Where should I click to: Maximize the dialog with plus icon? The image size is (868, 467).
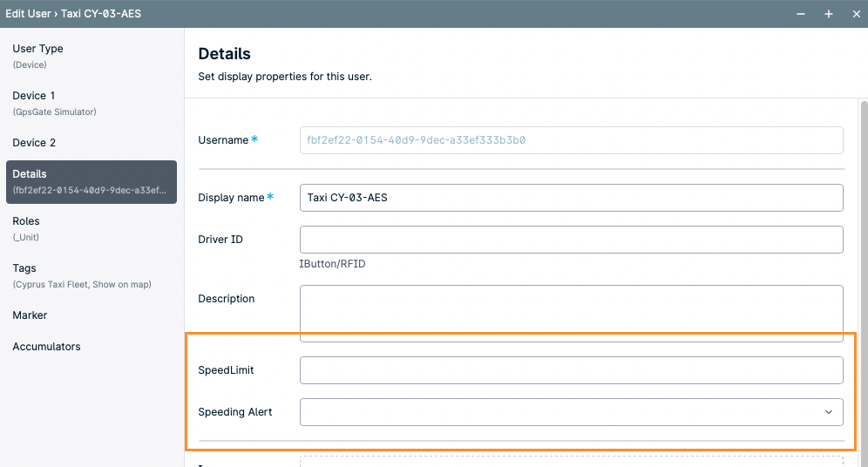tap(829, 14)
